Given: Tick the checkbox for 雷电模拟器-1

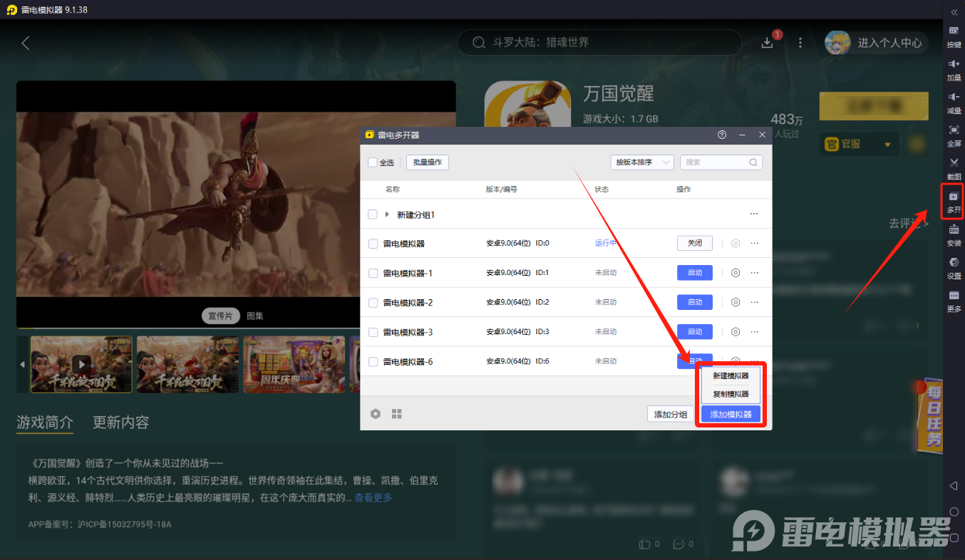Looking at the screenshot, I should click(x=372, y=272).
